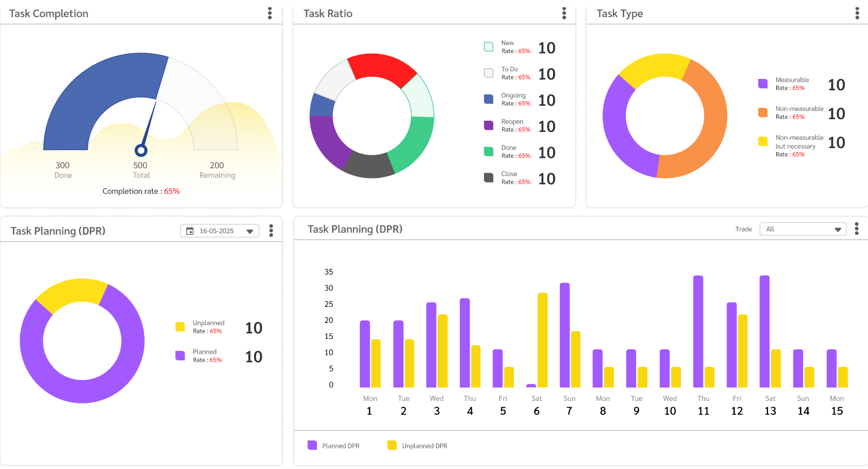The image size is (868, 469).
Task: Click the 'Task Ratio' card title
Action: [x=328, y=13]
